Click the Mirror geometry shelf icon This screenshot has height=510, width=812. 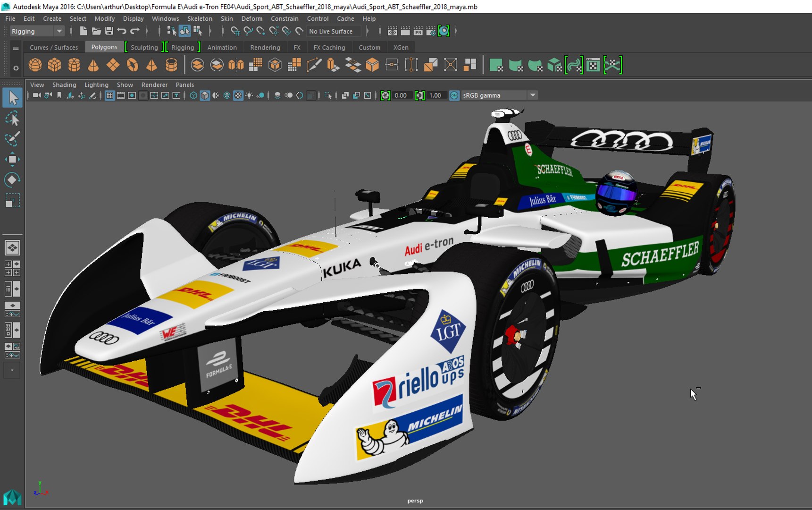(236, 65)
